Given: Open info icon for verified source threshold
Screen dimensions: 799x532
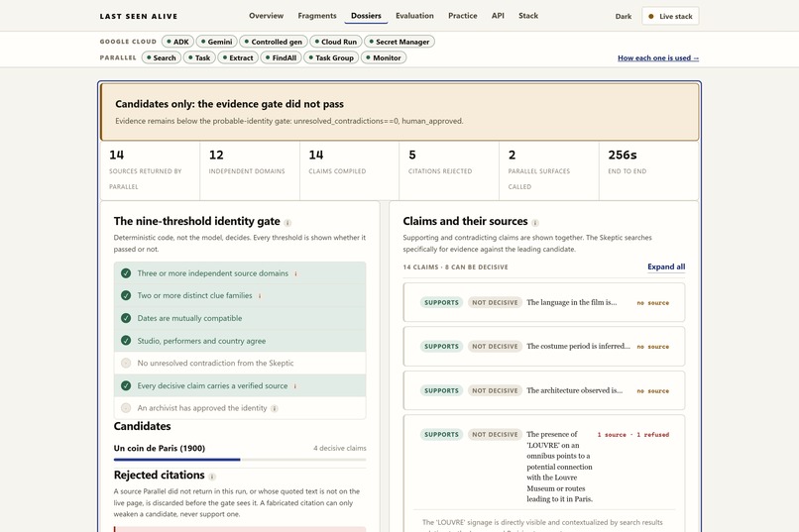Looking at the screenshot, I should 295,386.
